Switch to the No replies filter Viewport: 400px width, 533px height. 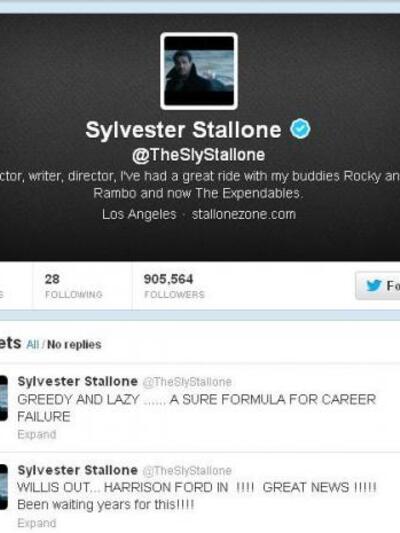click(x=74, y=344)
